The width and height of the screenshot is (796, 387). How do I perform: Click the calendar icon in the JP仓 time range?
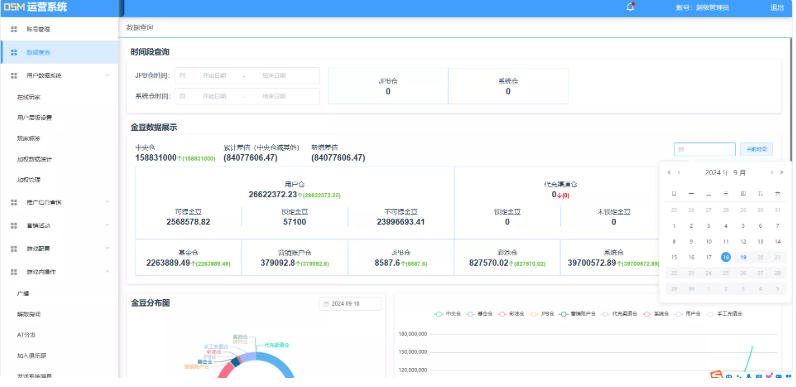pos(183,76)
